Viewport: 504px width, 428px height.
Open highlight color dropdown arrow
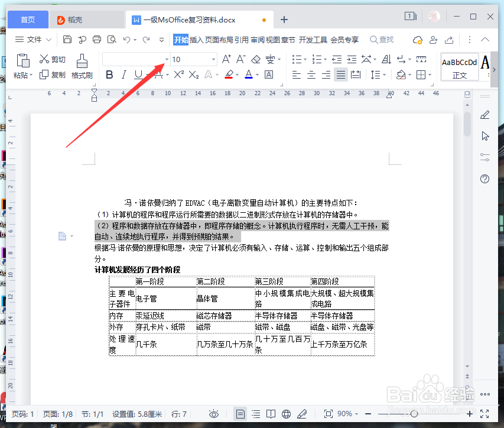click(237, 75)
